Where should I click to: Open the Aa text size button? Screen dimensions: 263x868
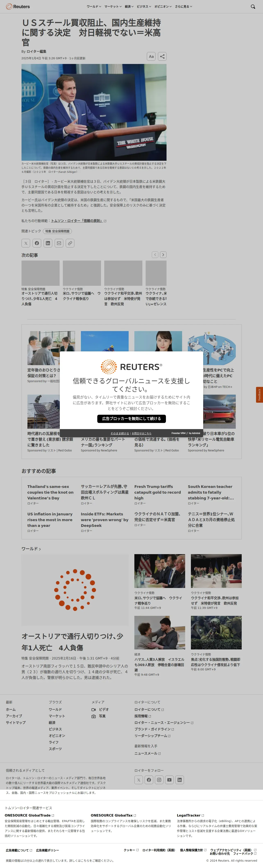[x=151, y=56]
